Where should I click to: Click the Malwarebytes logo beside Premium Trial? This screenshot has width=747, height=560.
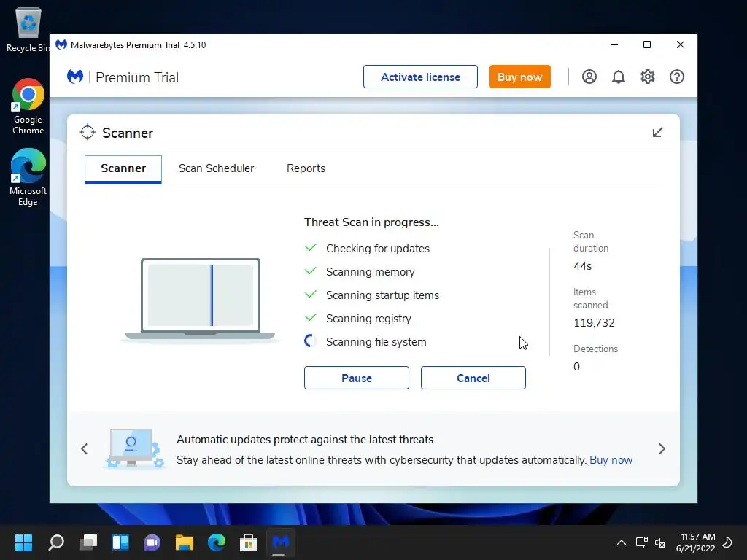point(75,77)
